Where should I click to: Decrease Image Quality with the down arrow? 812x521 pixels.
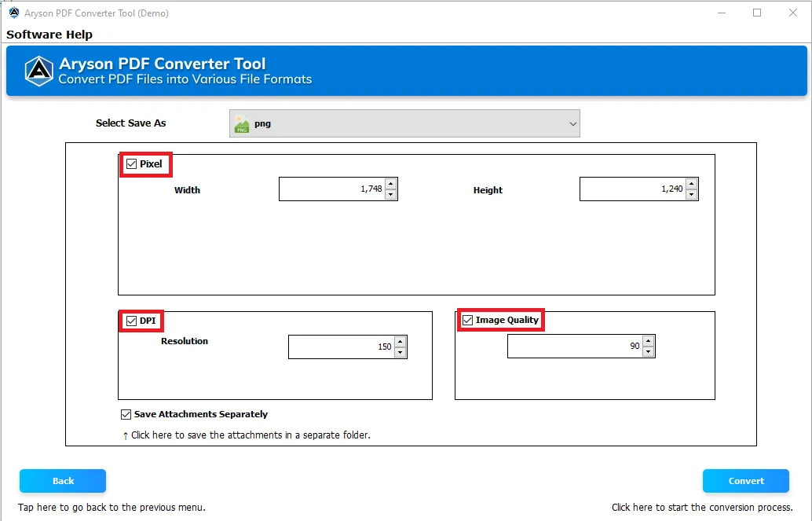tap(649, 351)
